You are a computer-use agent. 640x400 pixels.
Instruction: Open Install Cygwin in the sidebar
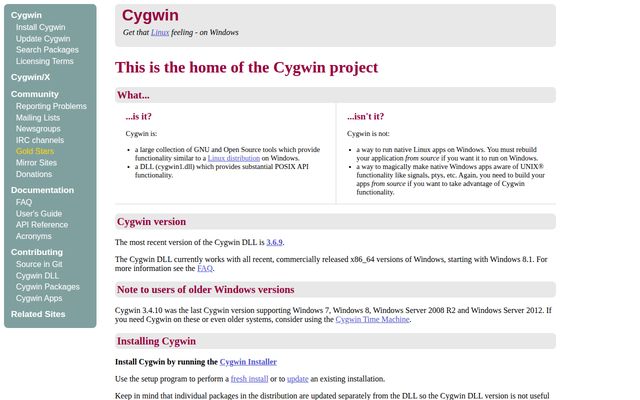click(40, 27)
